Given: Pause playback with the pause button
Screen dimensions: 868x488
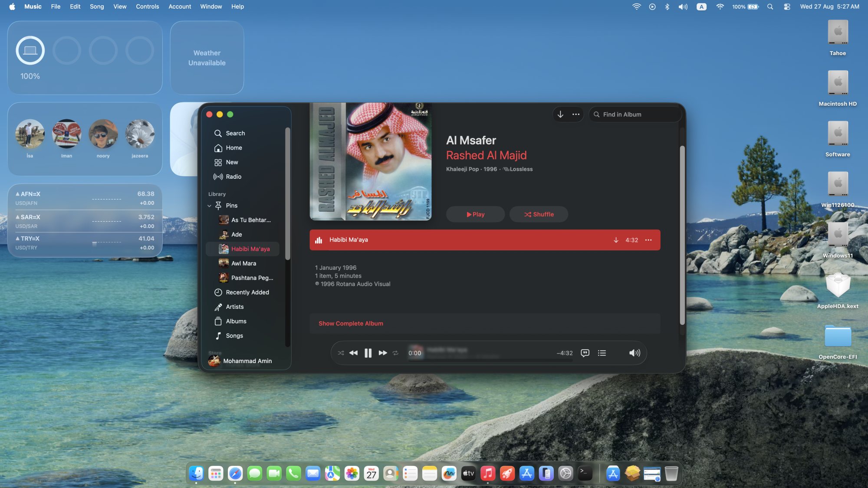Looking at the screenshot, I should (x=368, y=353).
